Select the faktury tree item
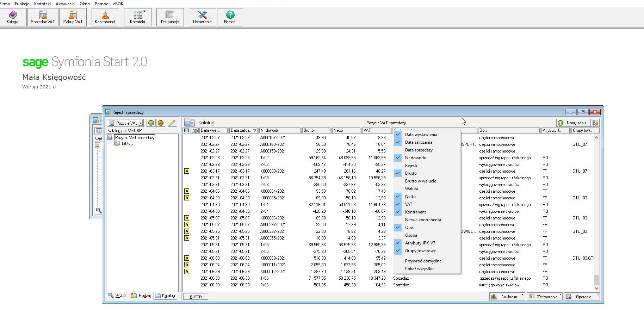The height and width of the screenshot is (329, 644). [x=128, y=143]
